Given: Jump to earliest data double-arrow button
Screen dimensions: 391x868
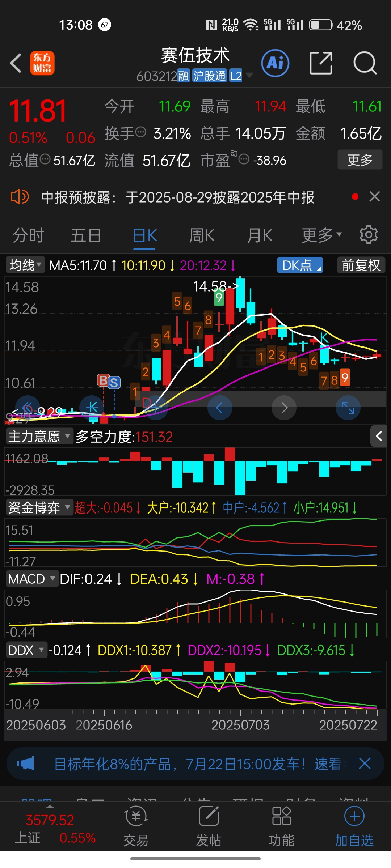Looking at the screenshot, I should point(27,408).
